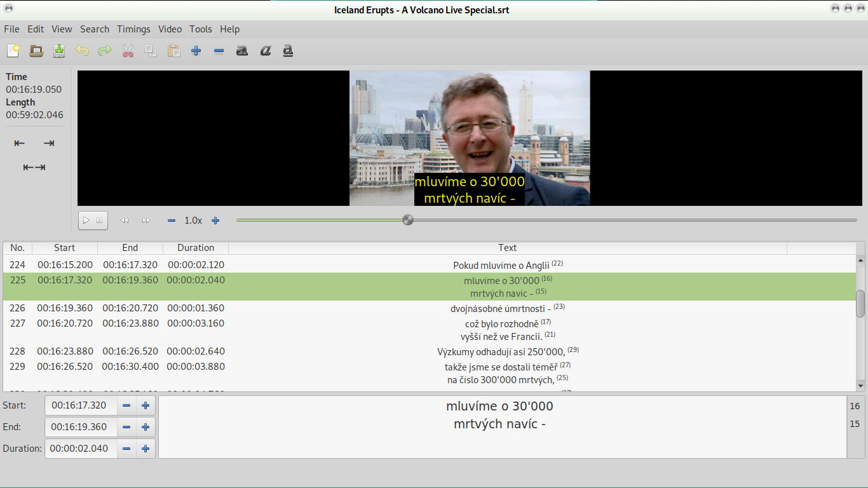The image size is (868, 488).
Task: Decrease the Duration value
Action: click(126, 449)
